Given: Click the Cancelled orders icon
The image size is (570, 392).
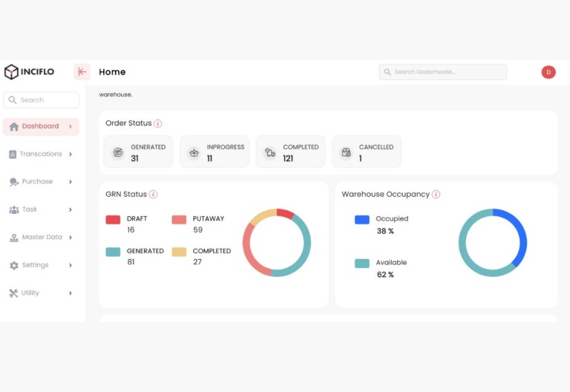Looking at the screenshot, I should [346, 152].
